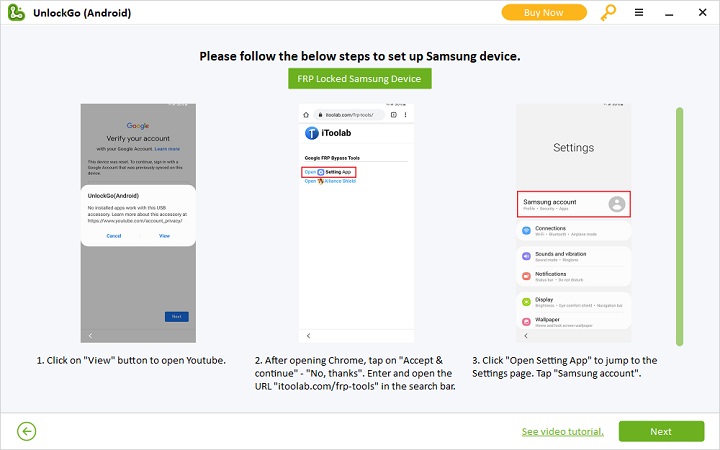Open the See video tutorial link
The width and height of the screenshot is (720, 450).
(562, 432)
